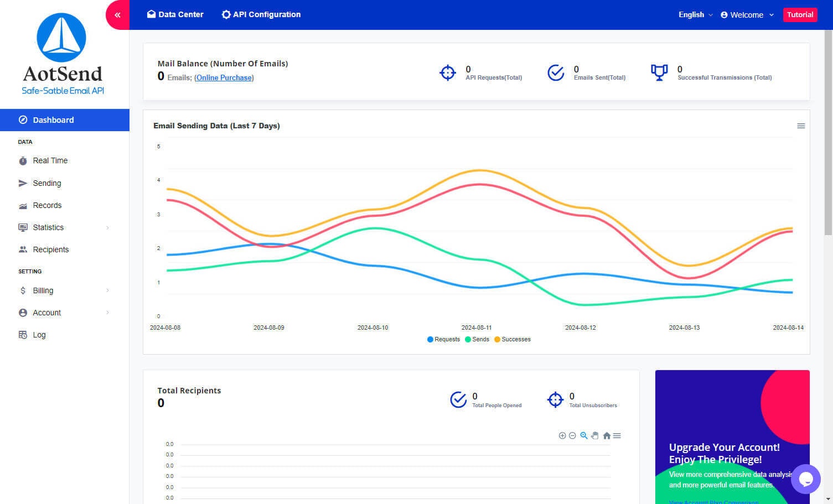This screenshot has height=504, width=833.
Task: Toggle the Requests series in chart legend
Action: pyautogui.click(x=444, y=339)
